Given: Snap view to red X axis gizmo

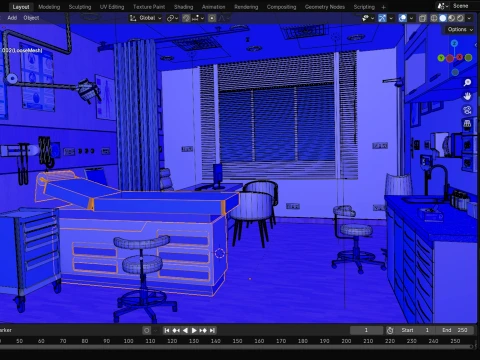Looking at the screenshot, I should click(460, 57).
